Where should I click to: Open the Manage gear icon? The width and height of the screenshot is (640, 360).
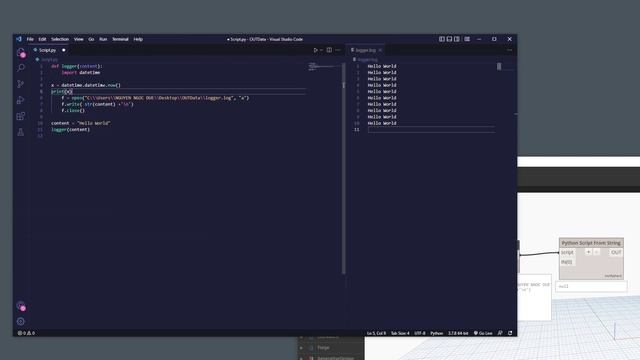(x=21, y=322)
